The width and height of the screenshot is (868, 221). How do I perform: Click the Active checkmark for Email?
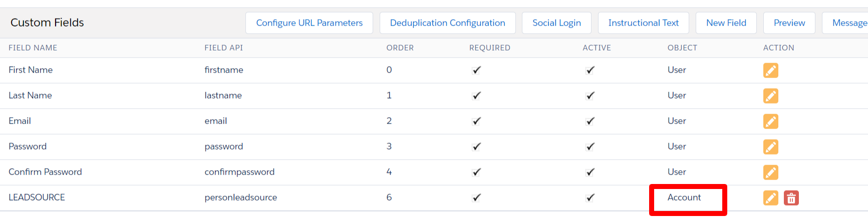[590, 121]
